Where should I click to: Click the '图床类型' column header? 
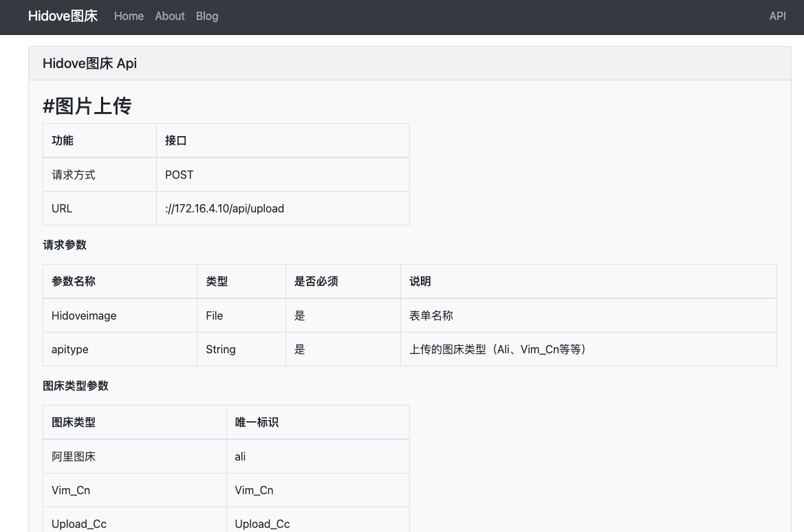(x=135, y=422)
